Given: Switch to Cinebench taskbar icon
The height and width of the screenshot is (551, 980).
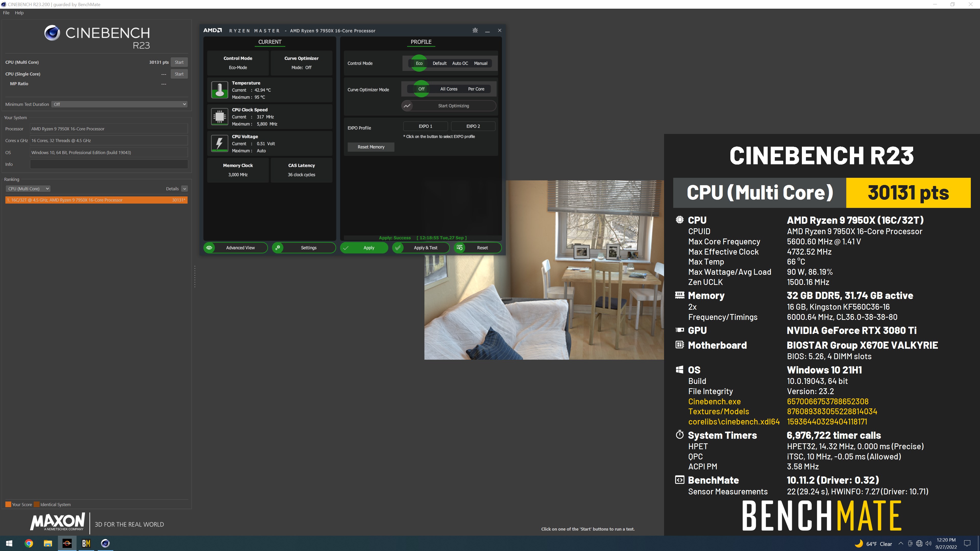Looking at the screenshot, I should tap(105, 543).
